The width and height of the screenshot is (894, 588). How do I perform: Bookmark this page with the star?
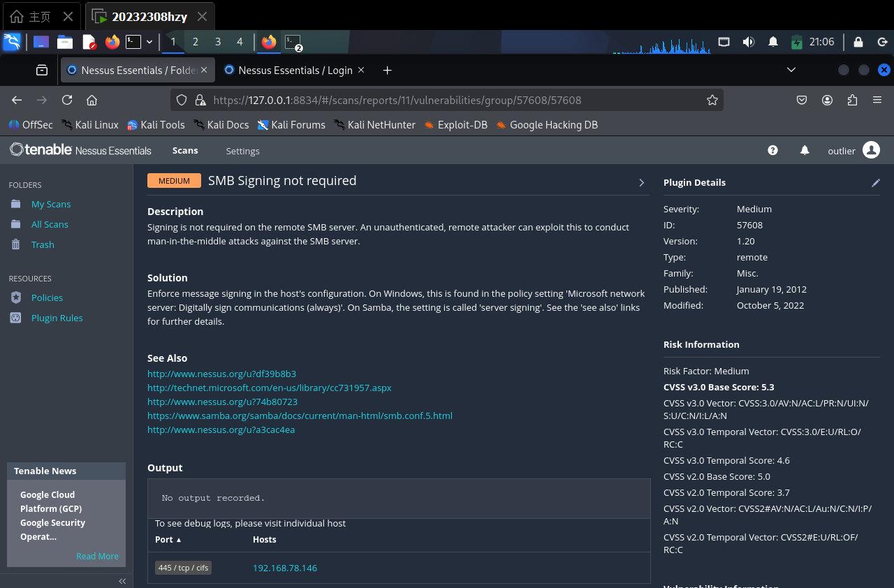(x=712, y=100)
